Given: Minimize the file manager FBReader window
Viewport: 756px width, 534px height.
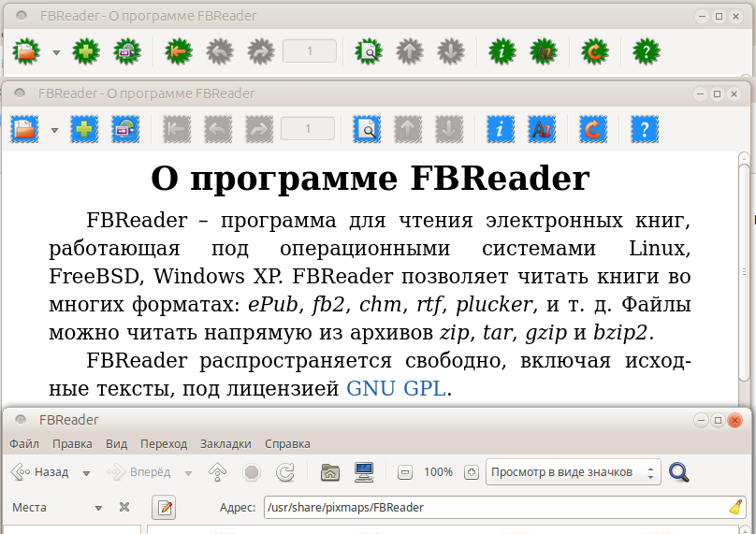Looking at the screenshot, I should pos(701,420).
